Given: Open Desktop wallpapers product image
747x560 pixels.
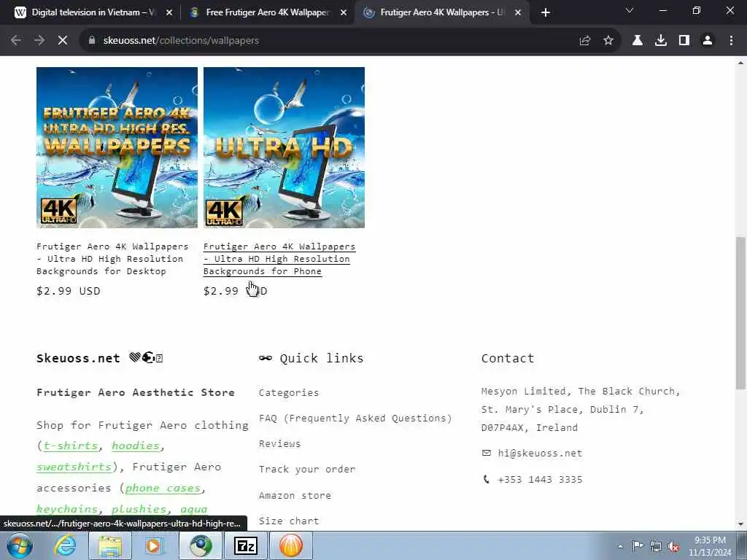Looking at the screenshot, I should 117,147.
